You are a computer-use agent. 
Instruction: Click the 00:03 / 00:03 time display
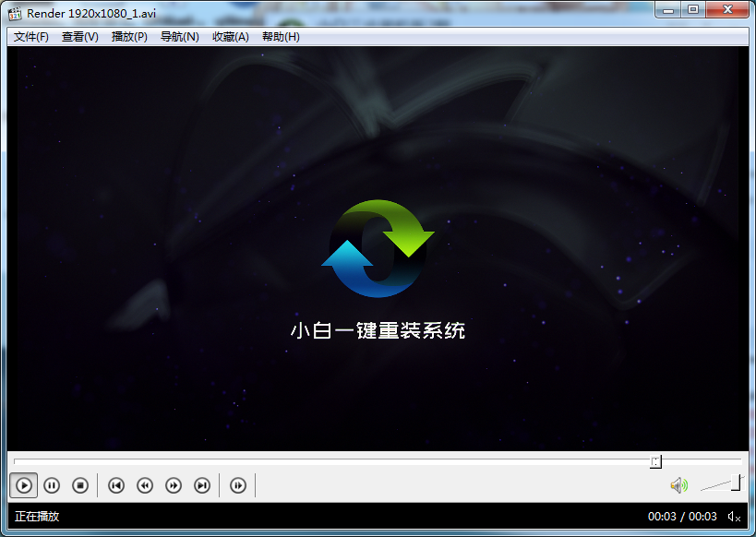coord(682,517)
